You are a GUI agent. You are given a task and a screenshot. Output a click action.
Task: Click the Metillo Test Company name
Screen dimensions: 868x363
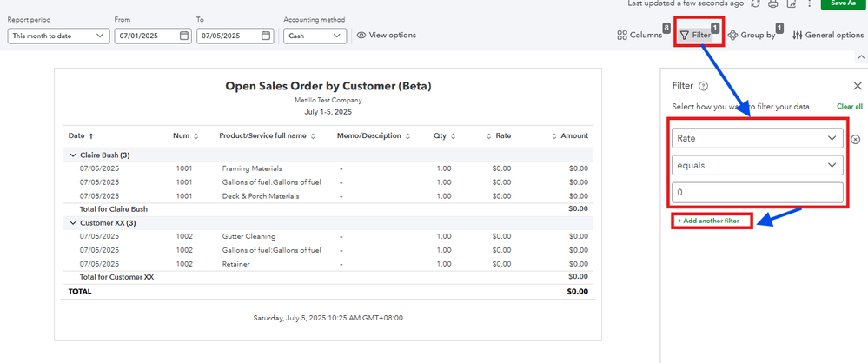point(328,101)
